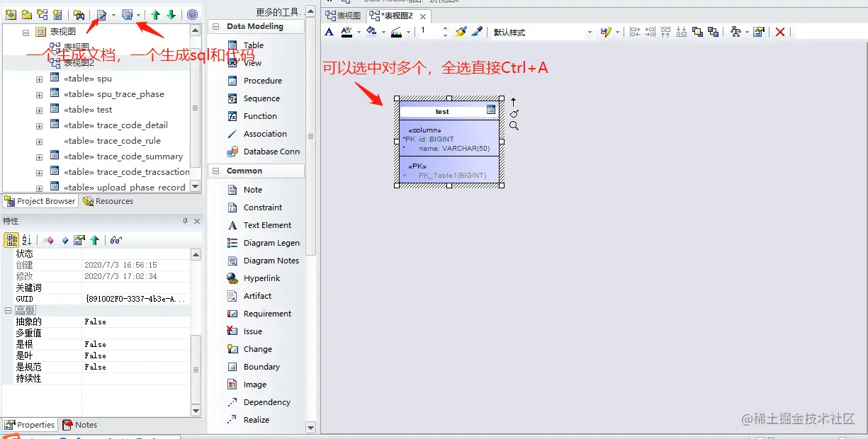Image resolution: width=868 pixels, height=439 pixels.
Task: Open the code generation dropdown arrow
Action: click(138, 14)
